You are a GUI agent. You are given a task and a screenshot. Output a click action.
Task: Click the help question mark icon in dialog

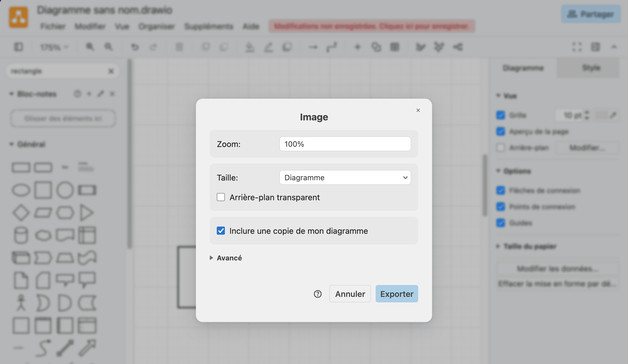(318, 294)
